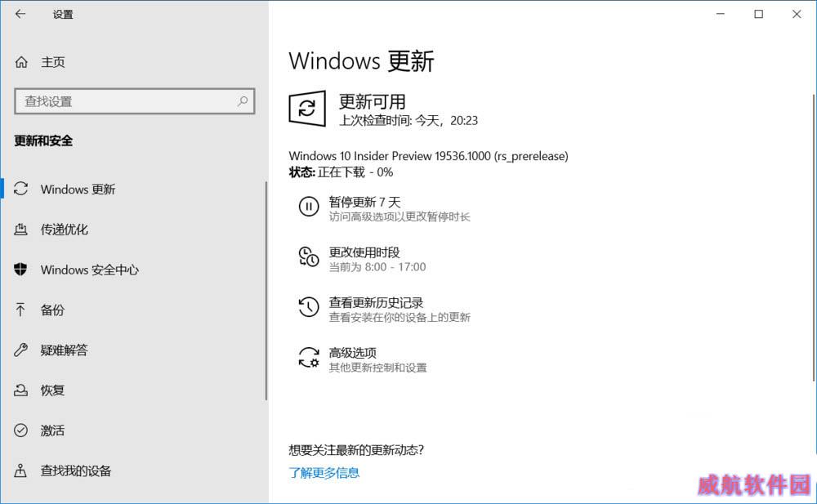Click the Troubleshoot wrench icon

pos(21,350)
